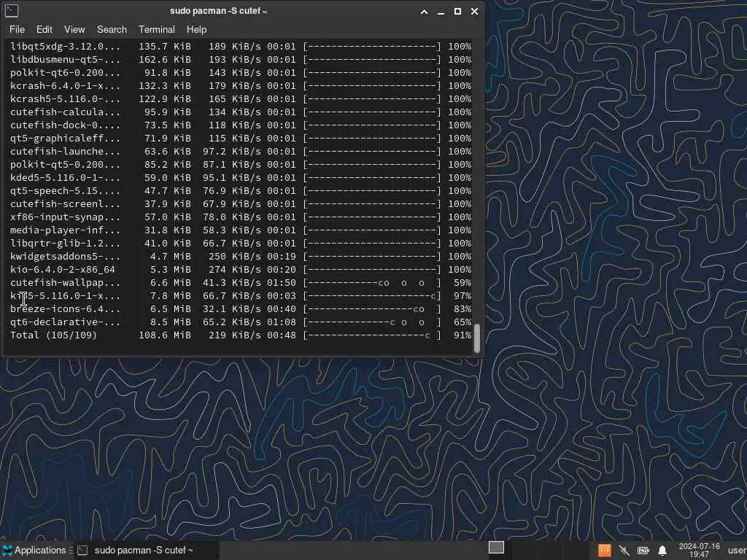The height and width of the screenshot is (560, 747).
Task: Open the Help menu
Action: click(196, 29)
